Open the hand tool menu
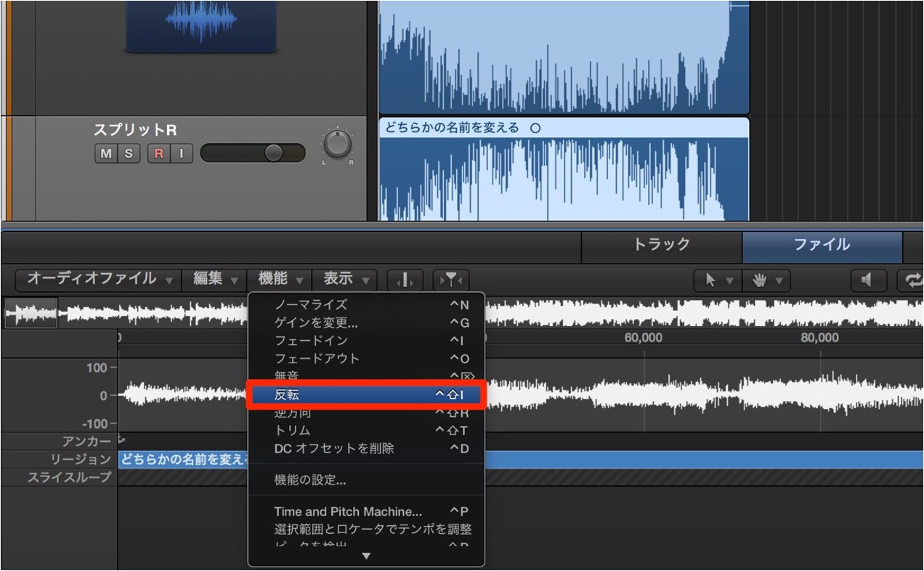The height and width of the screenshot is (571, 924). (766, 280)
